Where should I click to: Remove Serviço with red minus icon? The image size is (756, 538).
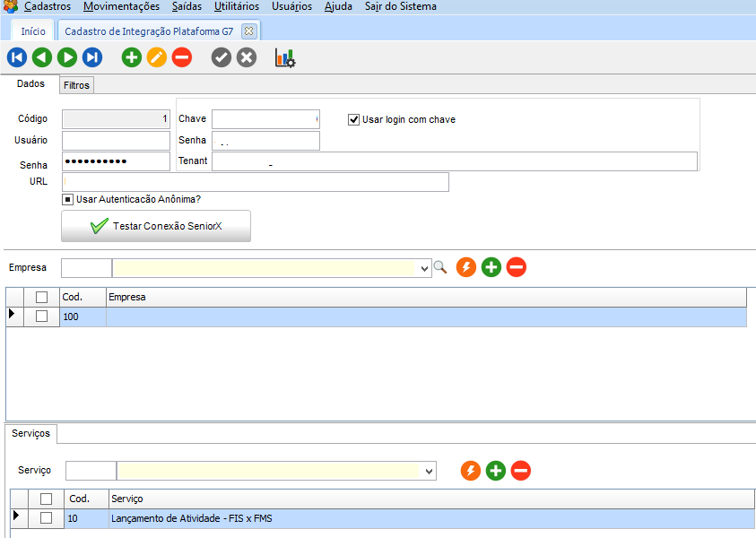(521, 471)
